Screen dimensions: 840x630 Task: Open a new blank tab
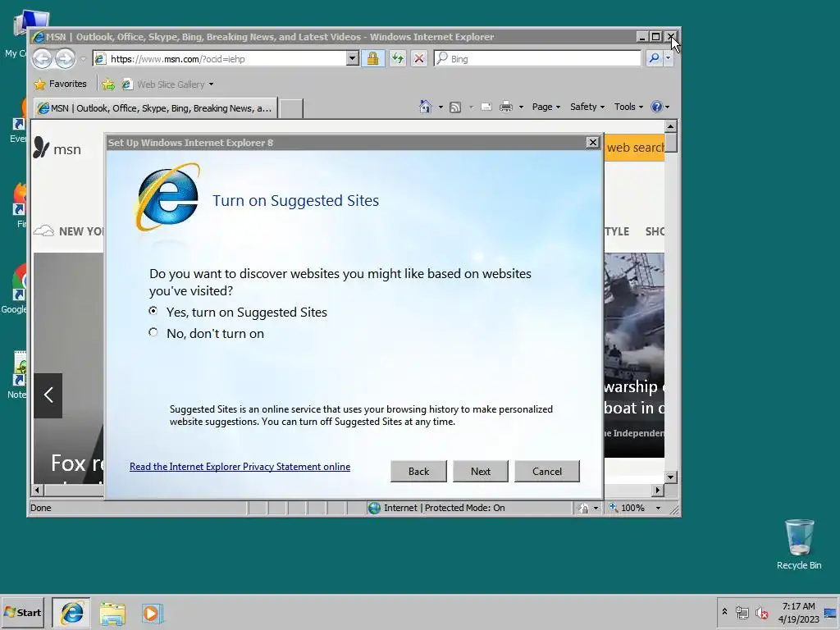coord(291,109)
